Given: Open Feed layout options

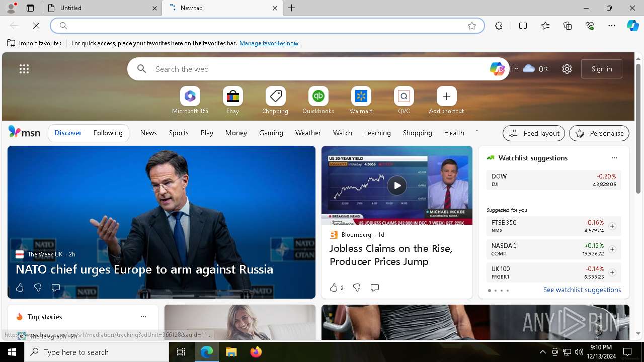Looking at the screenshot, I should [x=534, y=133].
